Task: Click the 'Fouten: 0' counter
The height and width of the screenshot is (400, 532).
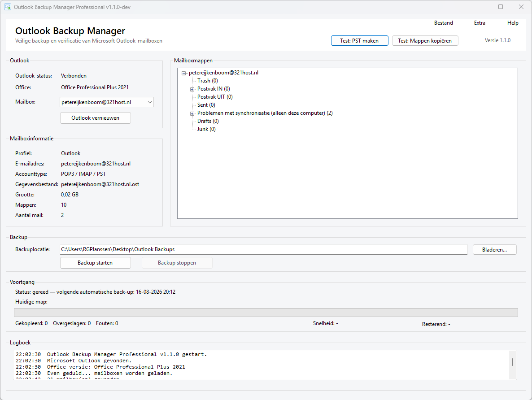Action: 107,323
